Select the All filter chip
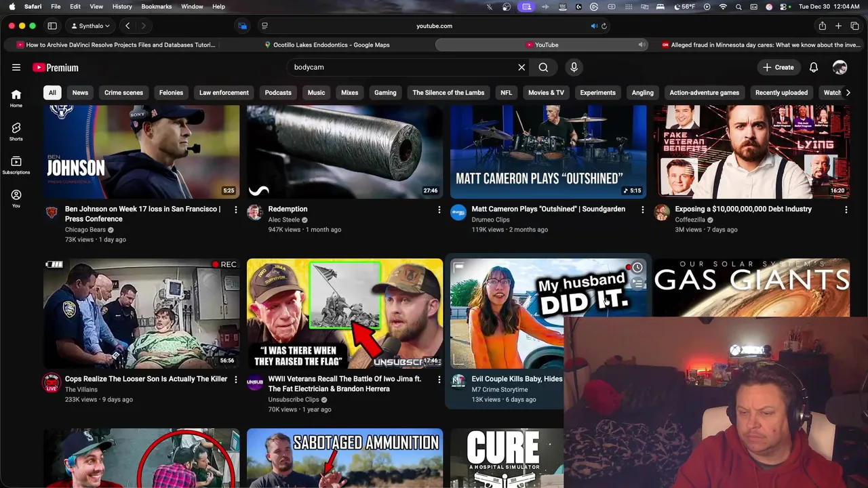The width and height of the screenshot is (868, 488). pos(52,93)
